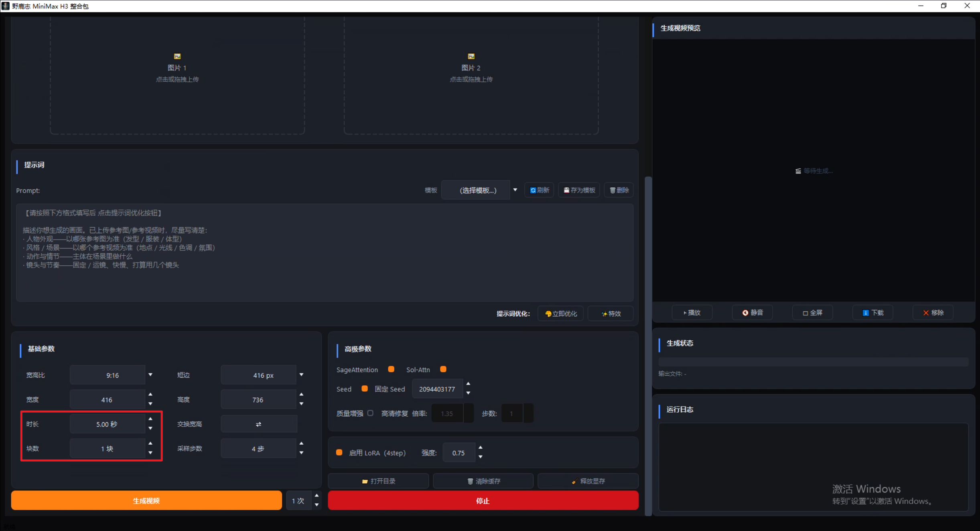Swap width and height (交换宽高)
Viewport: 980px width, 531px height.
click(259, 424)
